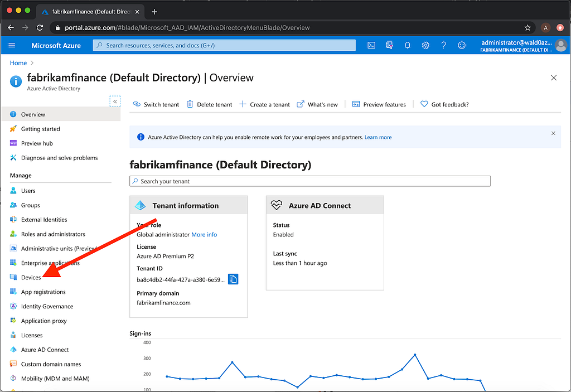Viewport: 571px width, 392px height.
Task: Close the Overview blade
Action: 554,78
